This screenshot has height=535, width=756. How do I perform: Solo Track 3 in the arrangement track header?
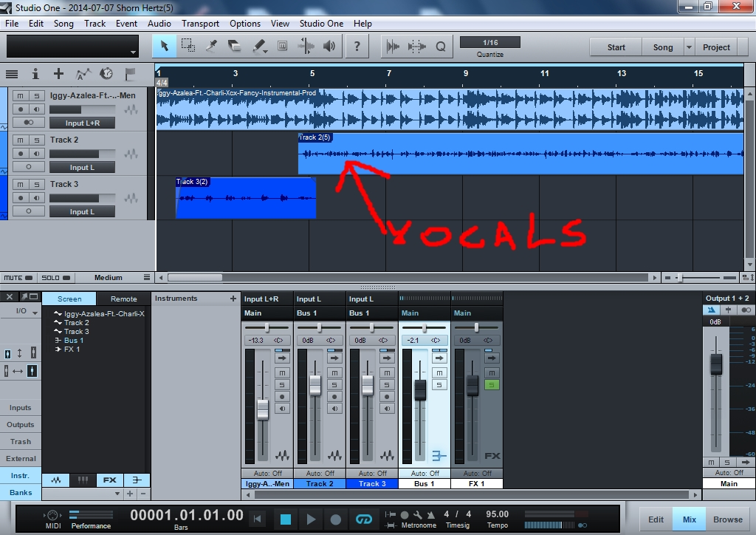point(37,184)
